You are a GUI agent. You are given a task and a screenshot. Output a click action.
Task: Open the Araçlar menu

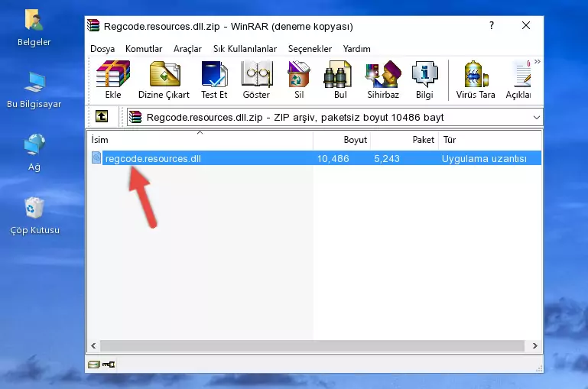pos(187,49)
